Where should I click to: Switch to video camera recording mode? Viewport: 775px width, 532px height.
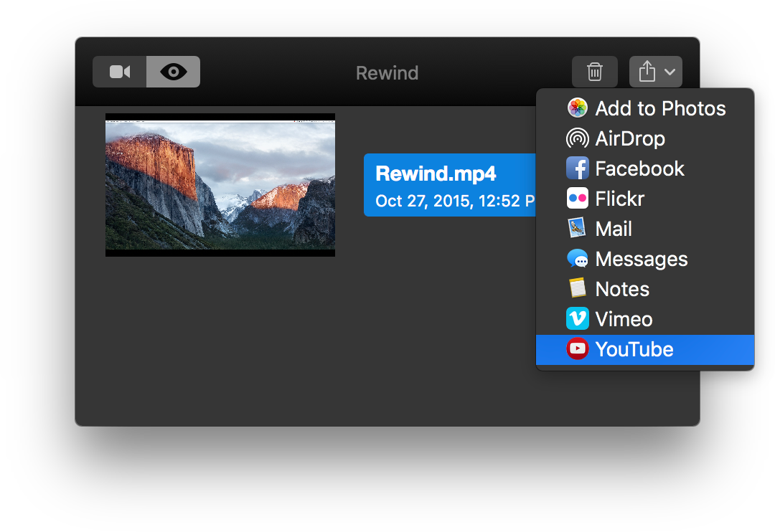pyautogui.click(x=120, y=72)
